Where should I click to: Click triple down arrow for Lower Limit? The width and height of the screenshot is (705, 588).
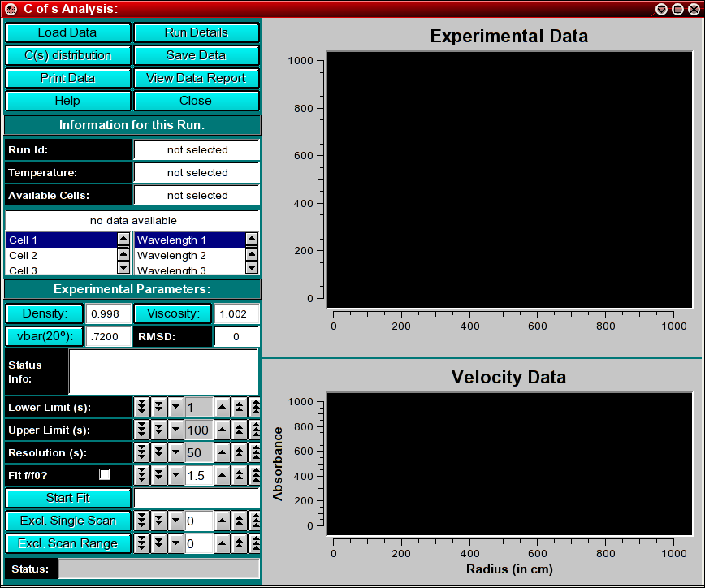pos(142,408)
